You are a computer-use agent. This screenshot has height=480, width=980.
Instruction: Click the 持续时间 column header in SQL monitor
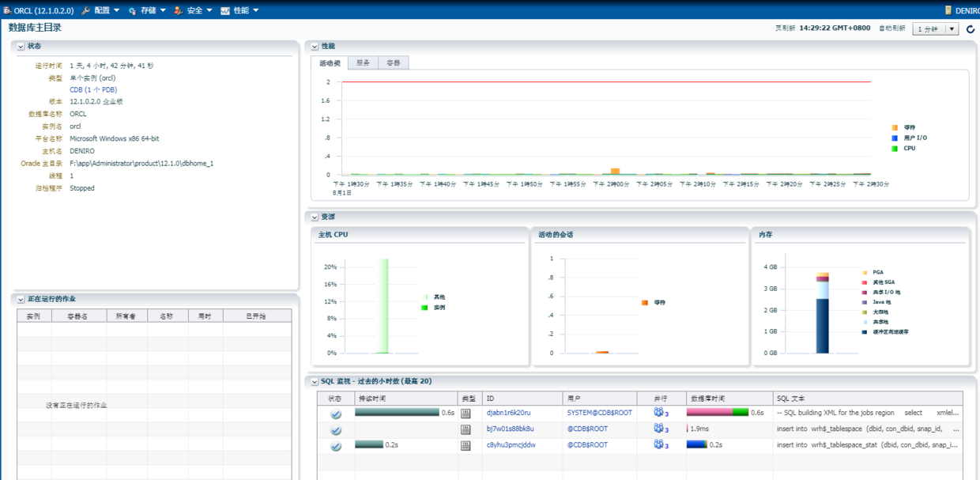pyautogui.click(x=405, y=398)
